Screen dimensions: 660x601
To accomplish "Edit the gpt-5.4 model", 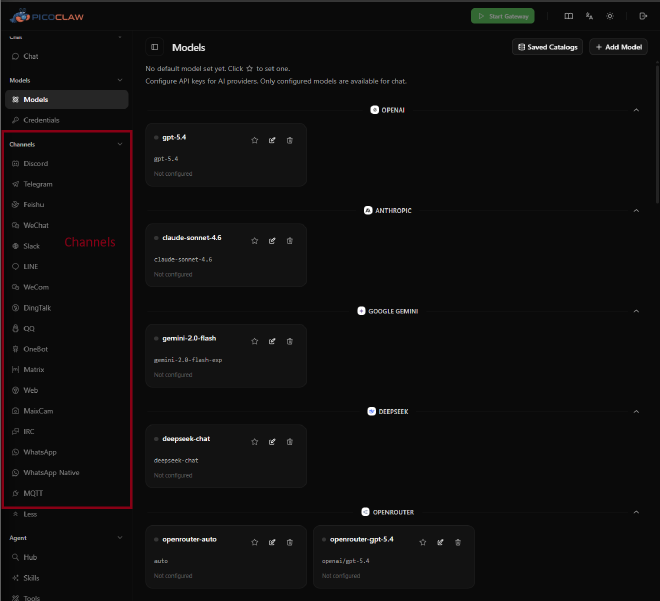I will pyautogui.click(x=272, y=140).
